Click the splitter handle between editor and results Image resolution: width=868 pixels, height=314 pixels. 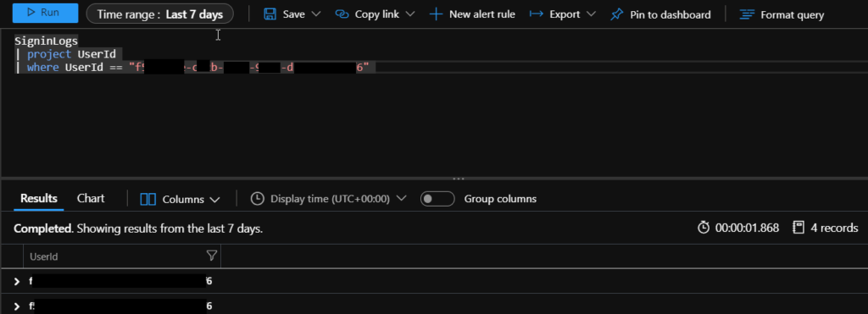459,179
